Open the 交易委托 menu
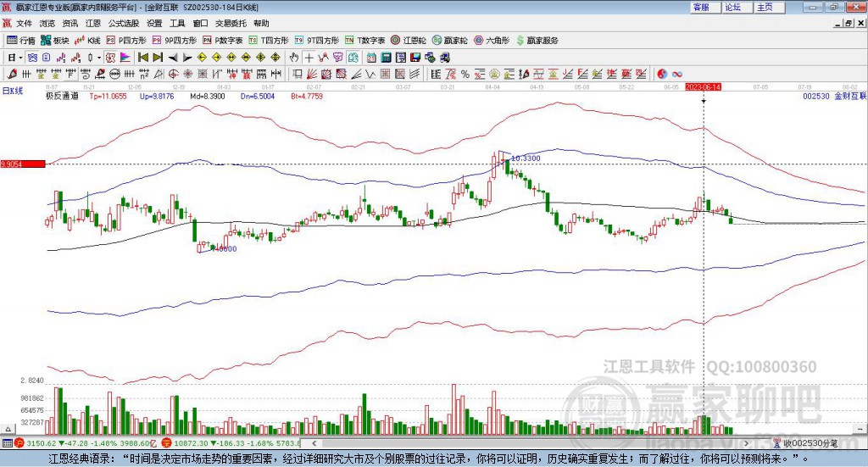Viewport: 868px width, 467px height. 231,23
